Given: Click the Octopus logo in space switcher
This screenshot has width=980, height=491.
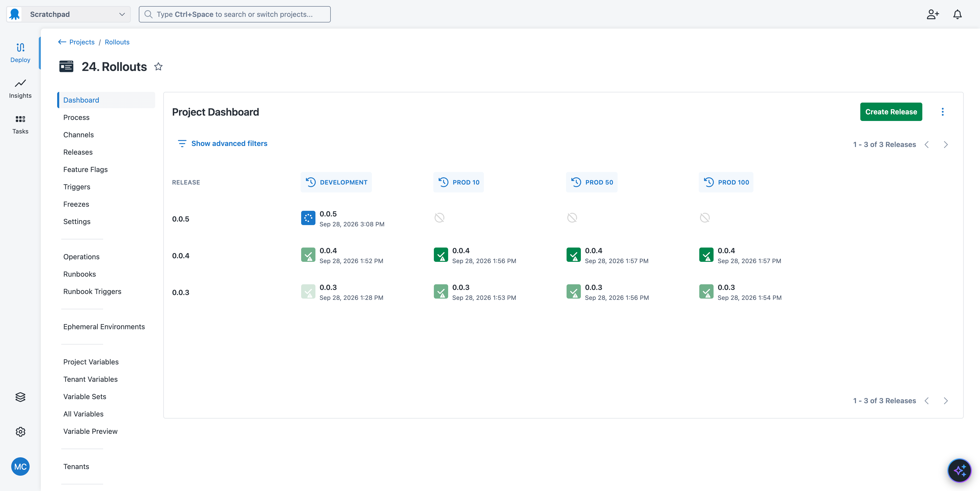Looking at the screenshot, I should 15,15.
